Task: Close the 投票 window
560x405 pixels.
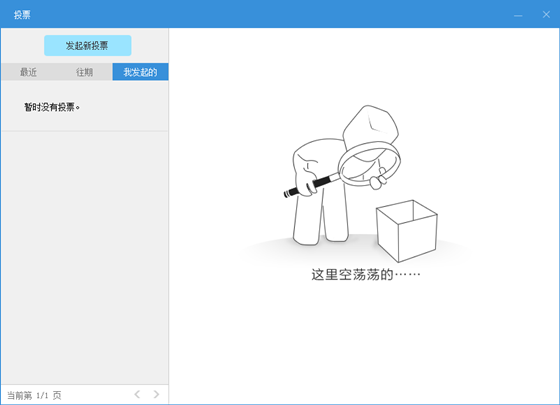Action: (x=546, y=14)
